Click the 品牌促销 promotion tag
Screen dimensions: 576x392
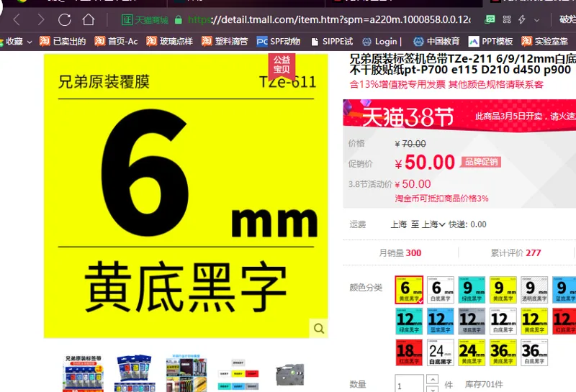click(x=481, y=162)
